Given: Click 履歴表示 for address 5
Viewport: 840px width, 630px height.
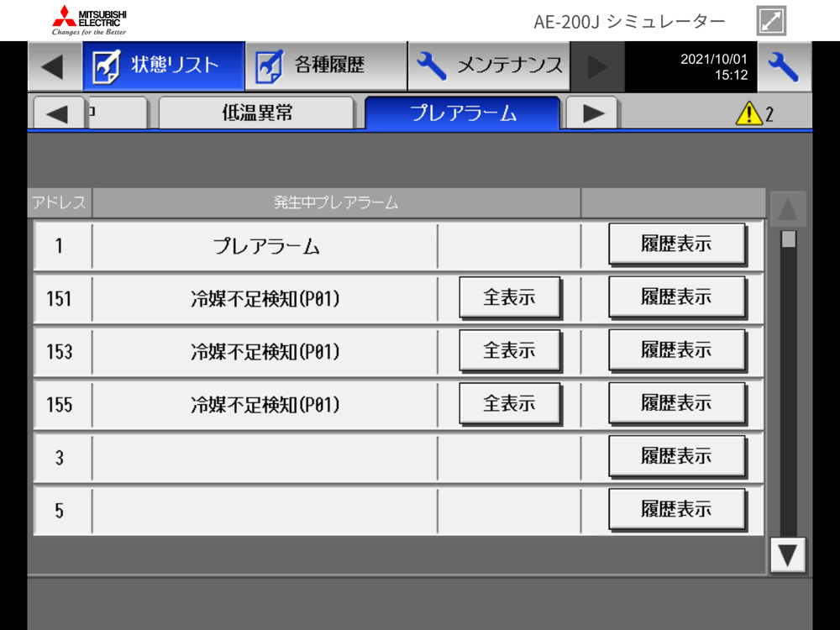Looking at the screenshot, I should [x=676, y=510].
